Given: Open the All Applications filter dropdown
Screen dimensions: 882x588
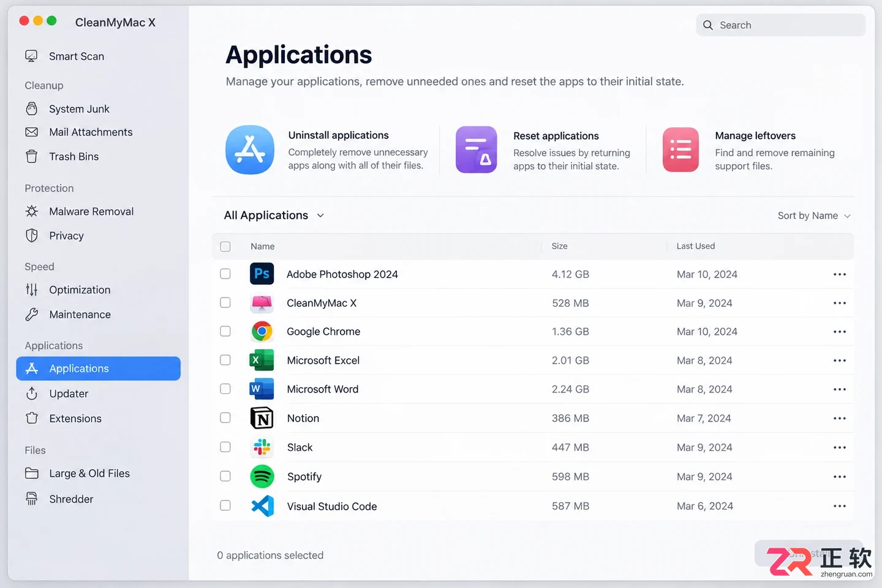Looking at the screenshot, I should (274, 216).
